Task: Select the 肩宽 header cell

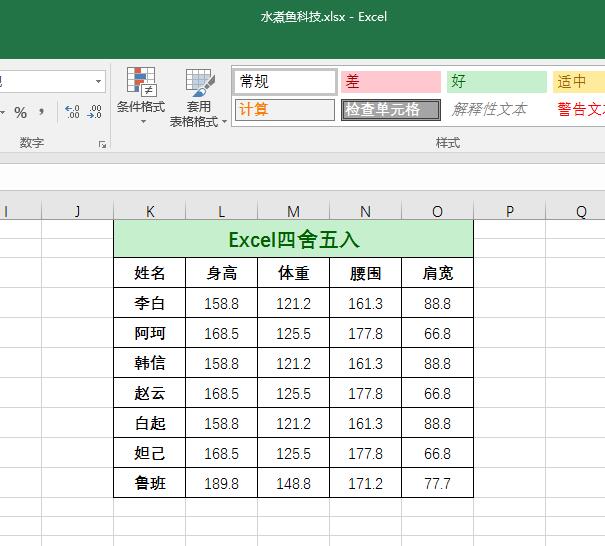Action: click(x=438, y=273)
